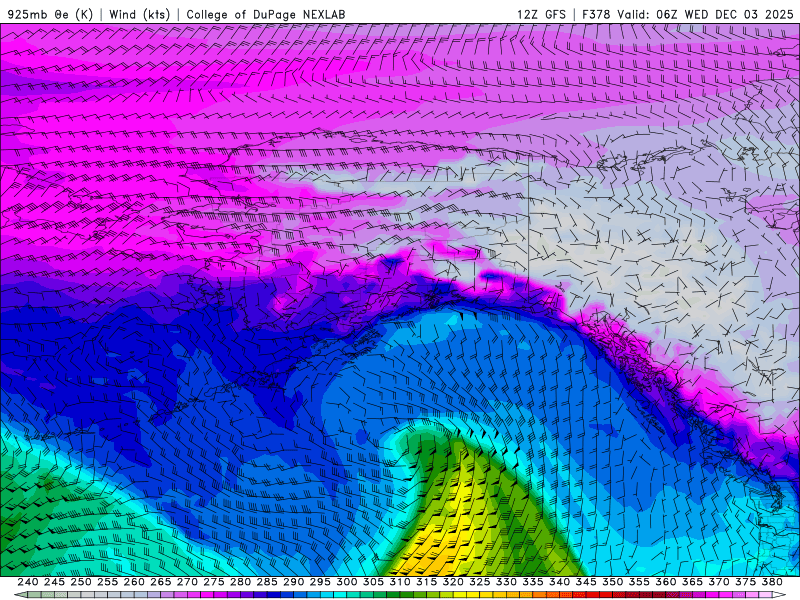800x600 pixels.
Task: Pick the 275 legend value
Action: 213,582
